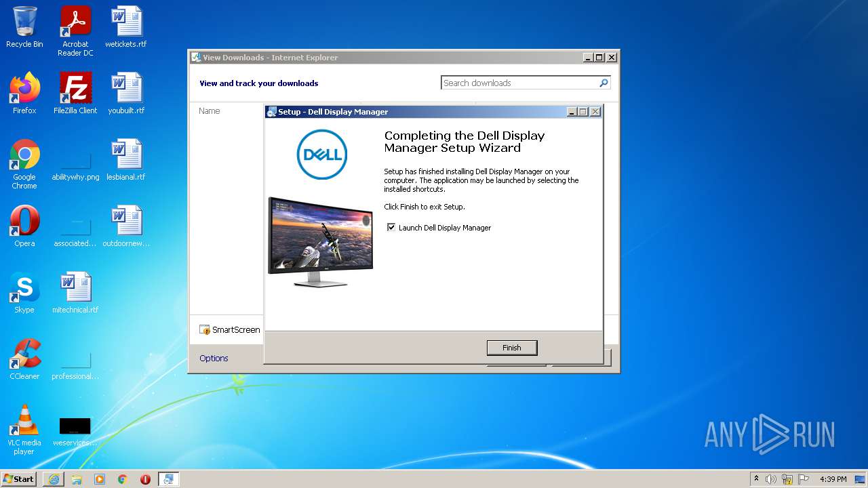Screen dimensions: 868x488
Task: Click the search magnifier in downloads
Action: pos(604,83)
